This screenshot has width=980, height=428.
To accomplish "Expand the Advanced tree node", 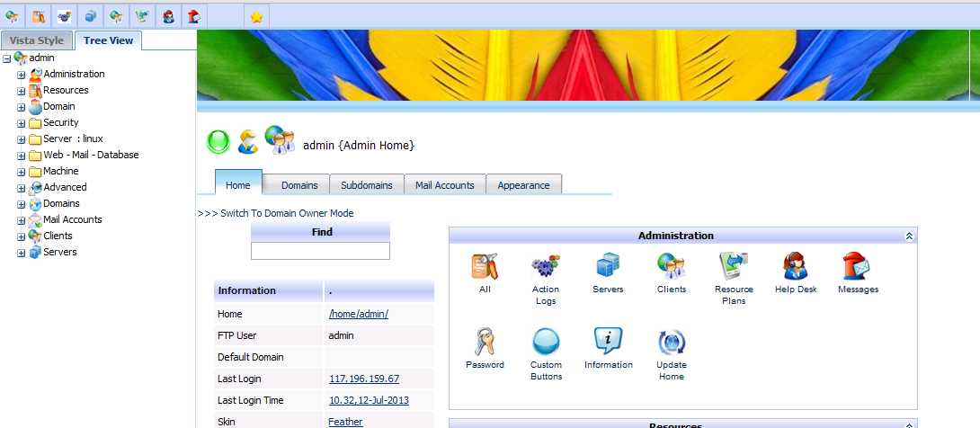I will coord(22,188).
